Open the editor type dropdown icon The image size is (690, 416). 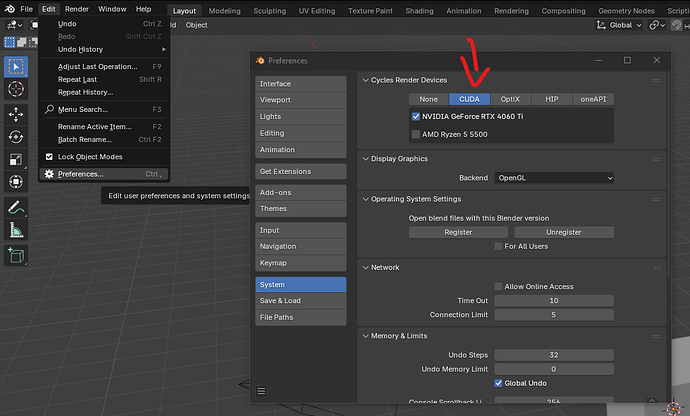pyautogui.click(x=14, y=25)
